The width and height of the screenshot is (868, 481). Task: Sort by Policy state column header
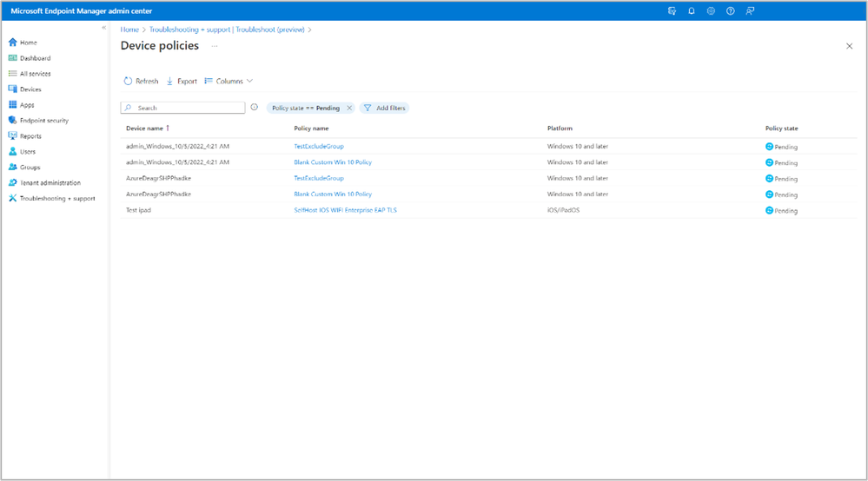coord(782,128)
